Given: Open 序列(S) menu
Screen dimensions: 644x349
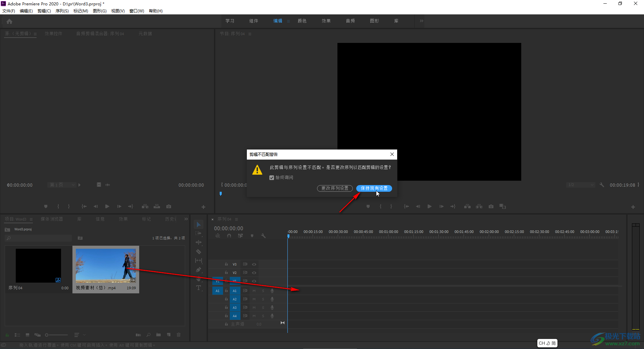Looking at the screenshot, I should click(x=62, y=11).
